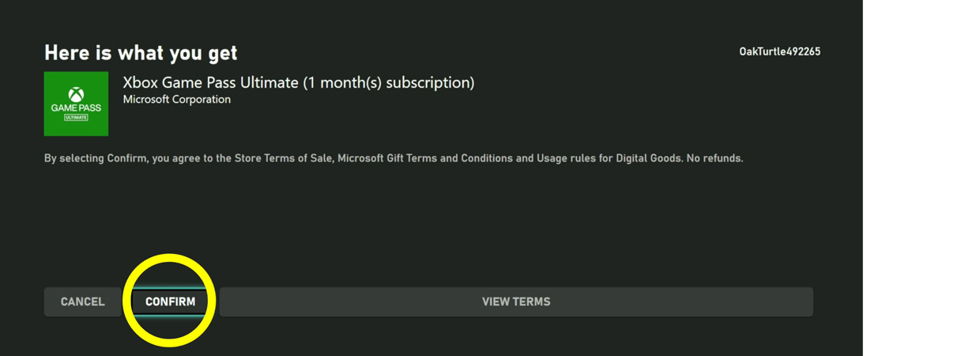Image resolution: width=980 pixels, height=356 pixels.
Task: Click the '(1 month(s) subscription)' text
Action: click(389, 82)
